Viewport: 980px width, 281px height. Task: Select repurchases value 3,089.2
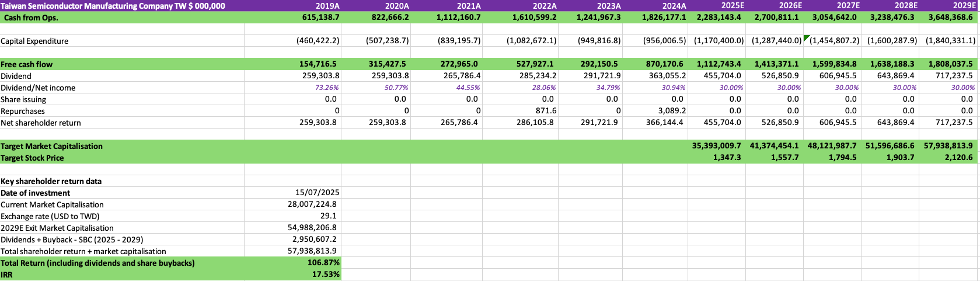pyautogui.click(x=672, y=111)
